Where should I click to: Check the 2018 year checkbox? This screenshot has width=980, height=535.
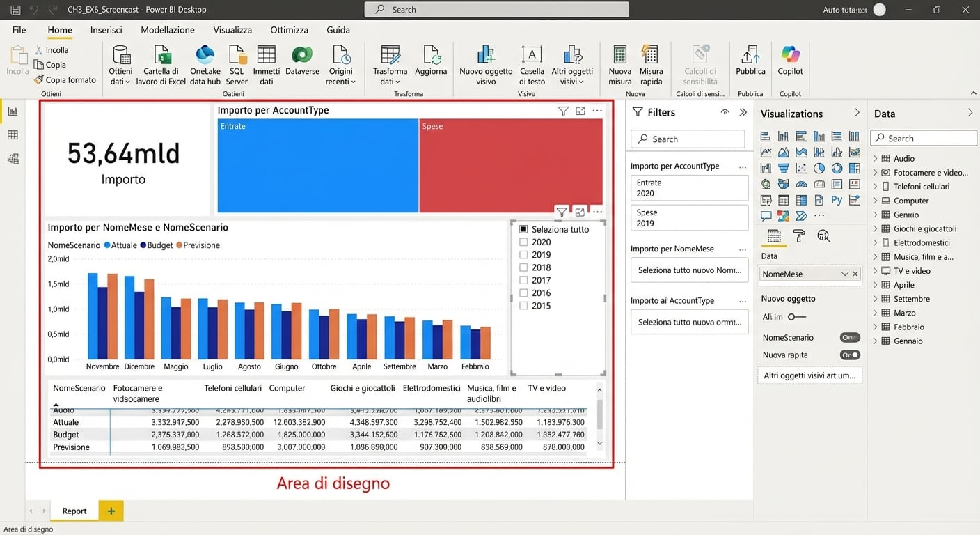pyautogui.click(x=523, y=267)
